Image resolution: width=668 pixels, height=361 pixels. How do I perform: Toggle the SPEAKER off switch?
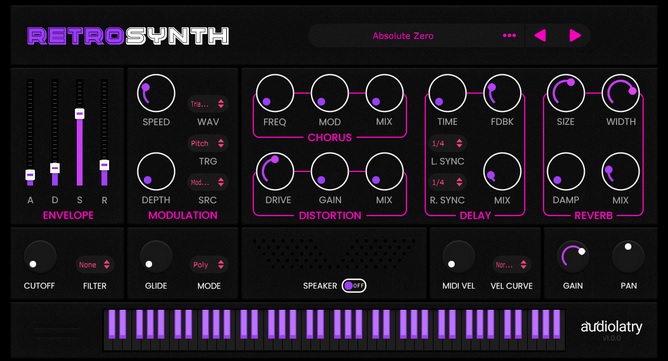(354, 286)
